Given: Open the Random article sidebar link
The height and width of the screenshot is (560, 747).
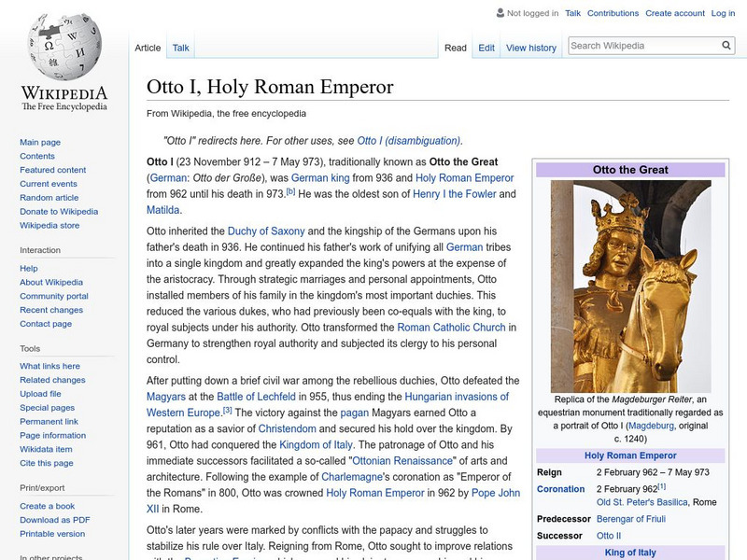Looking at the screenshot, I should point(49,198).
